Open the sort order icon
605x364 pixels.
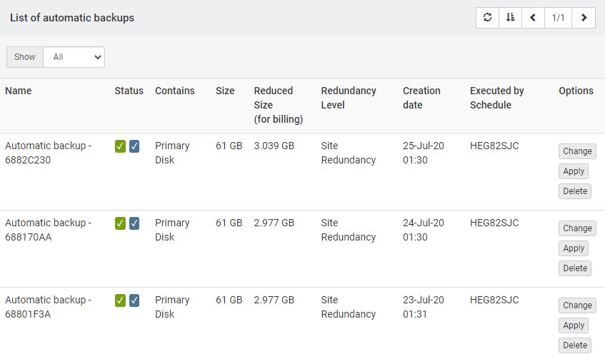(510, 18)
